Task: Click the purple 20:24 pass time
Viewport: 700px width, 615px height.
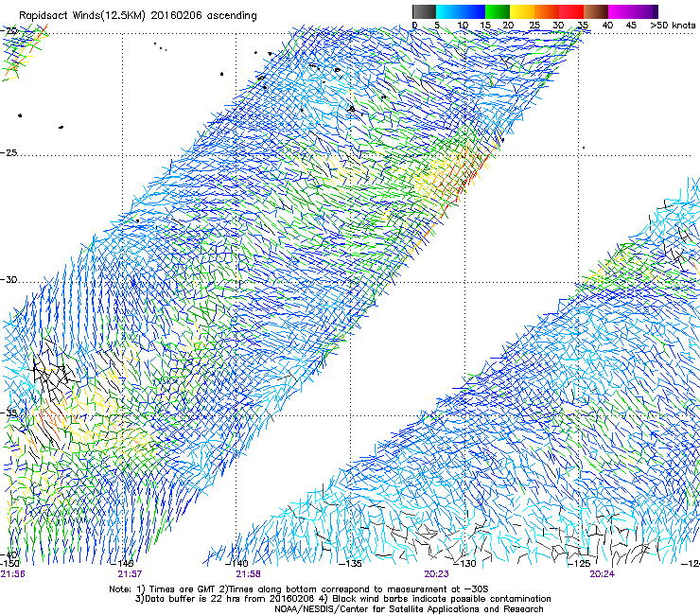Action: point(602,574)
